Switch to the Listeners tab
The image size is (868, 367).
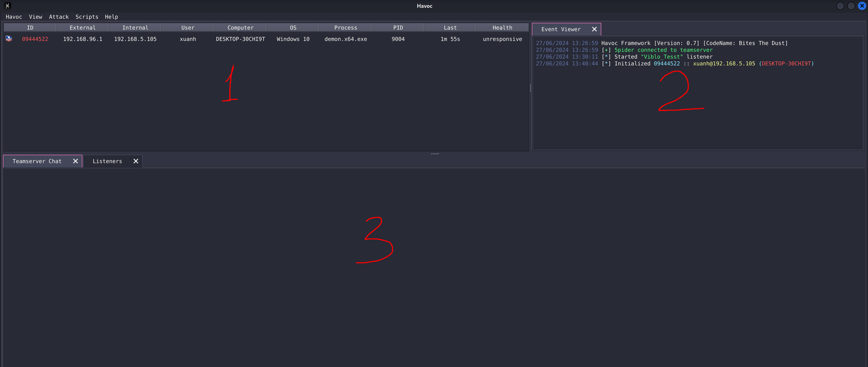[107, 161]
